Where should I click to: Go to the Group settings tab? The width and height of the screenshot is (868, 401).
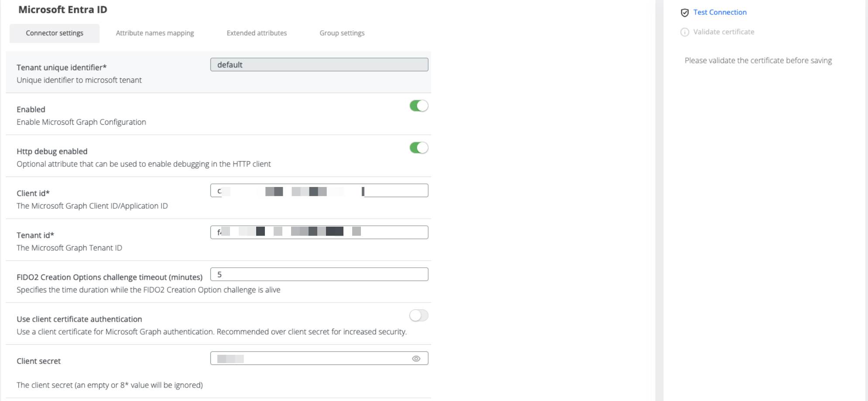click(342, 33)
